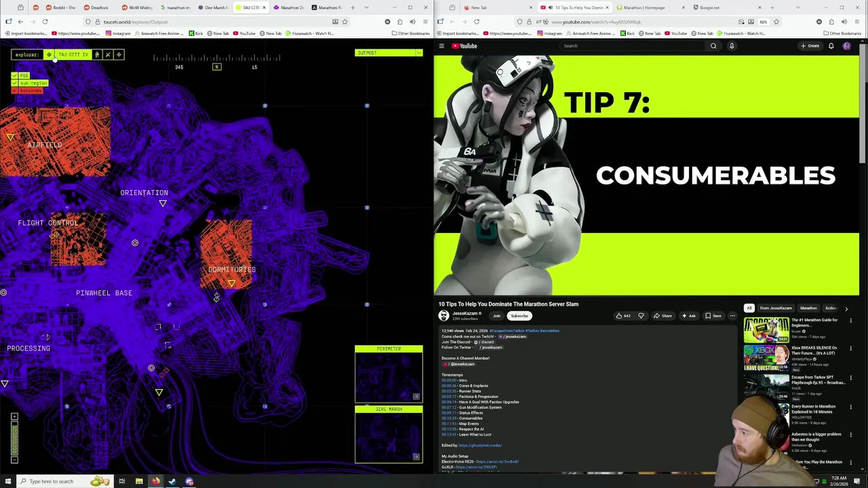Viewport: 868px width, 488px height.
Task: Click the YouTube Create button
Action: pos(810,46)
